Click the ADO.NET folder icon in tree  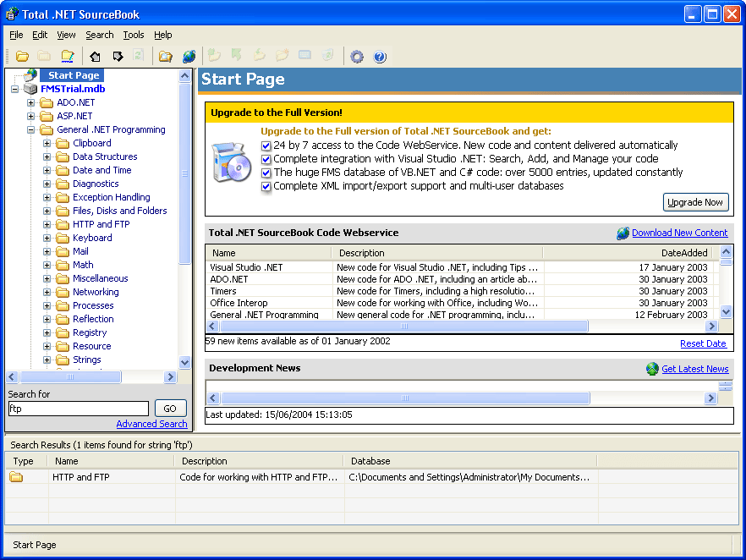coord(47,102)
